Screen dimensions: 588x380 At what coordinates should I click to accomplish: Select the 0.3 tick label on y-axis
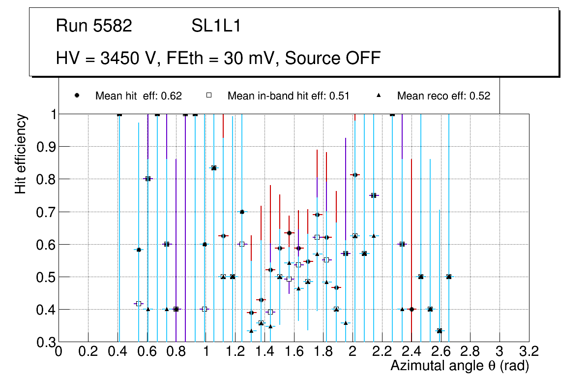coord(46,342)
